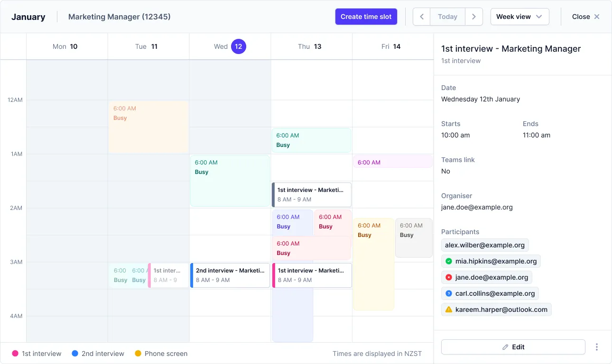
Task: Click the red declined icon beside jane.doe
Action: coord(449,277)
